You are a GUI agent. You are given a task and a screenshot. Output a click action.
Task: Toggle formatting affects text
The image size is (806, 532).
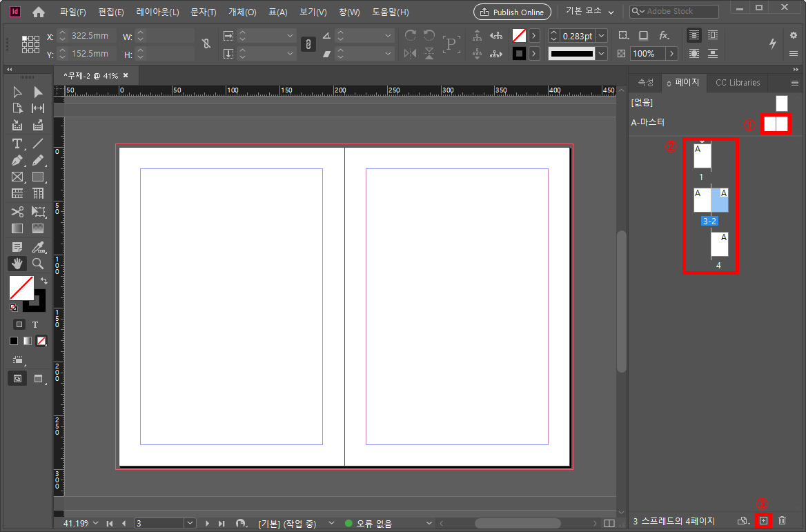tap(35, 324)
